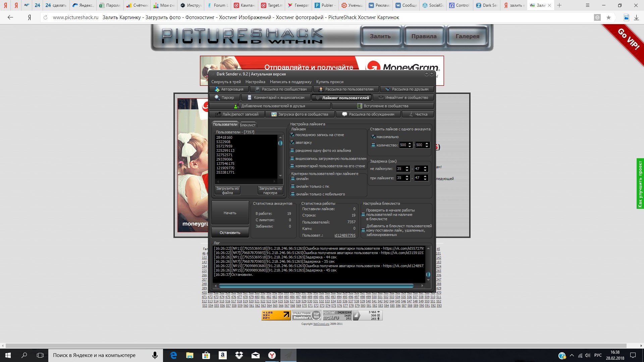The height and width of the screenshot is (362, 644).
Task: Click the 'Остановить' button
Action: (x=230, y=233)
